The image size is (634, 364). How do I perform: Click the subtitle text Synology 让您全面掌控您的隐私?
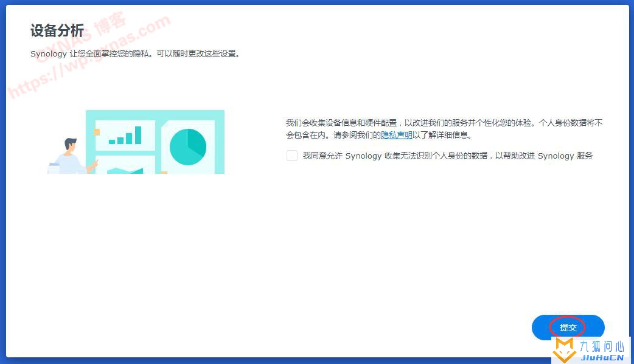[135, 53]
